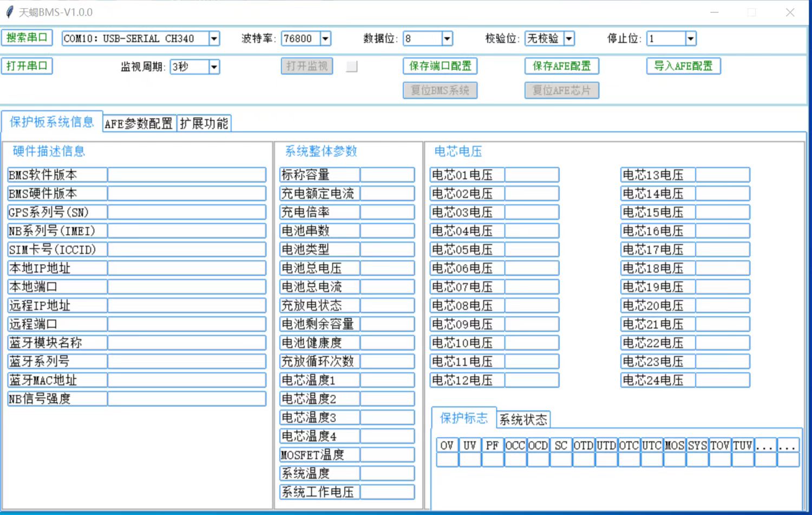The image size is (812, 515).
Task: Expand the 校验位 parity dropdown
Action: point(568,38)
